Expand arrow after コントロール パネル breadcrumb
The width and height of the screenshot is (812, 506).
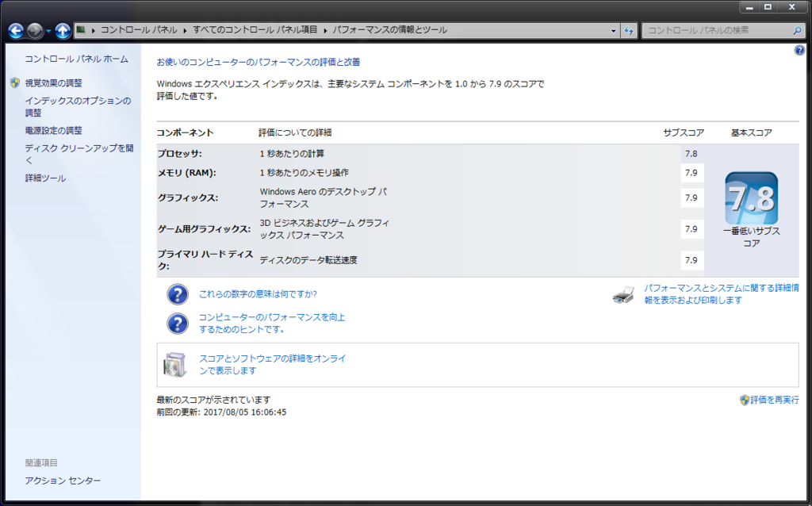(x=185, y=30)
